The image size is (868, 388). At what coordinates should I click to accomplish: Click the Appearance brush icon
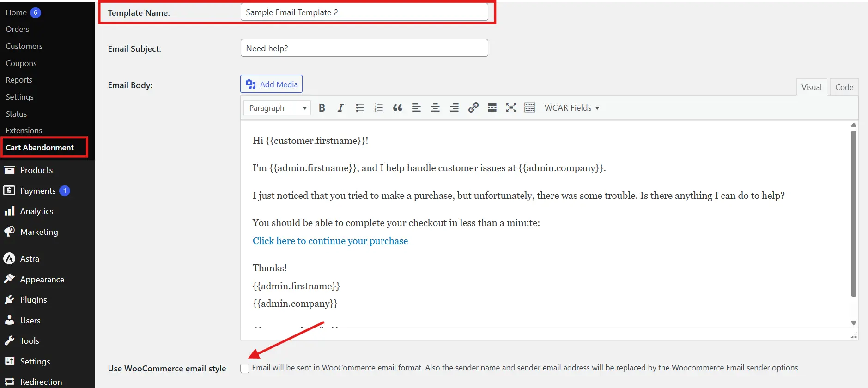click(9, 279)
